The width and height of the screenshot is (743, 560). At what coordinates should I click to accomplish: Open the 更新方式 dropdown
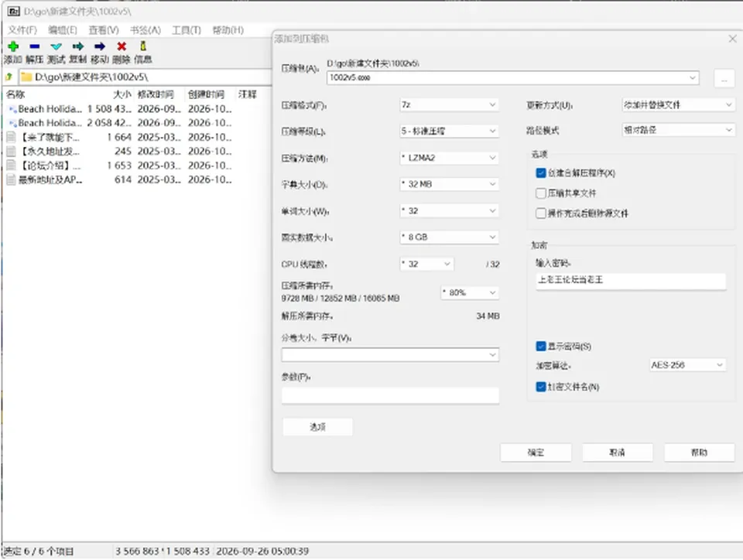pyautogui.click(x=678, y=104)
